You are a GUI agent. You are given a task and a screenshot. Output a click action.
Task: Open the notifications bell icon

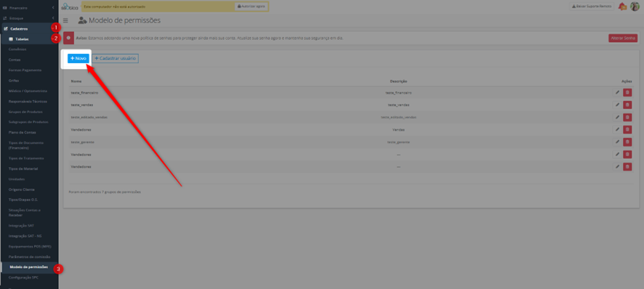point(622,7)
